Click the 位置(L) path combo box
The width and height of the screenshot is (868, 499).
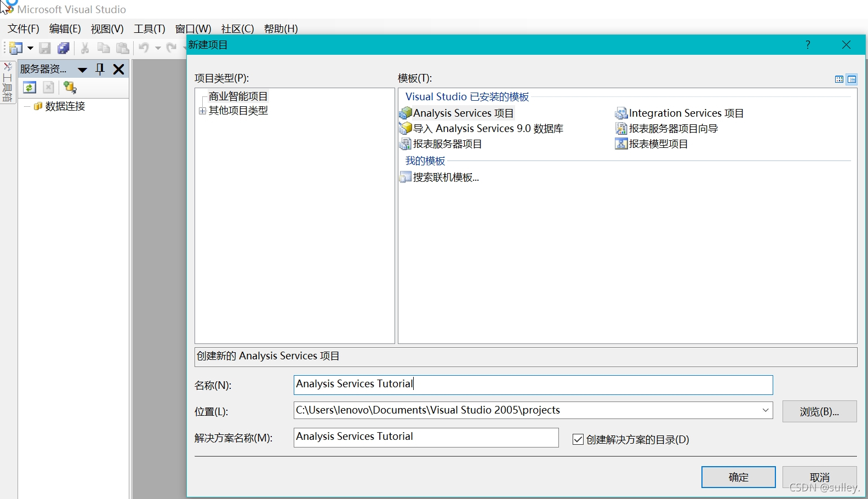[x=533, y=410]
